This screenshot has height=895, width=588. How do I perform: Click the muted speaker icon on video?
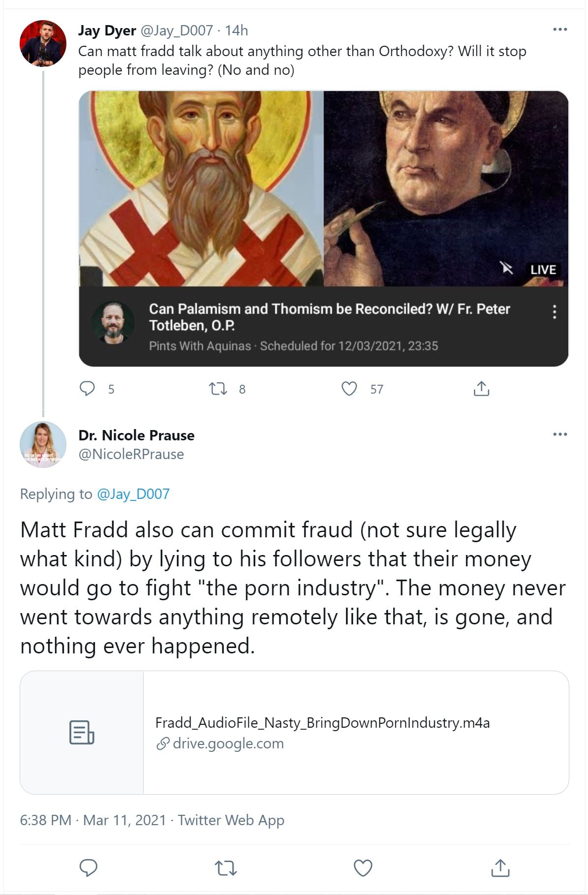[506, 268]
